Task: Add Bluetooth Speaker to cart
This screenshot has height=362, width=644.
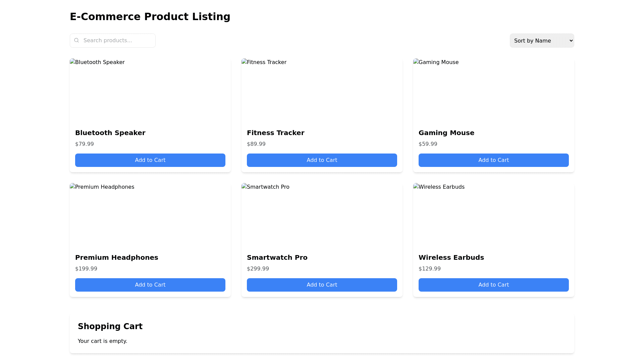Action: [150, 160]
